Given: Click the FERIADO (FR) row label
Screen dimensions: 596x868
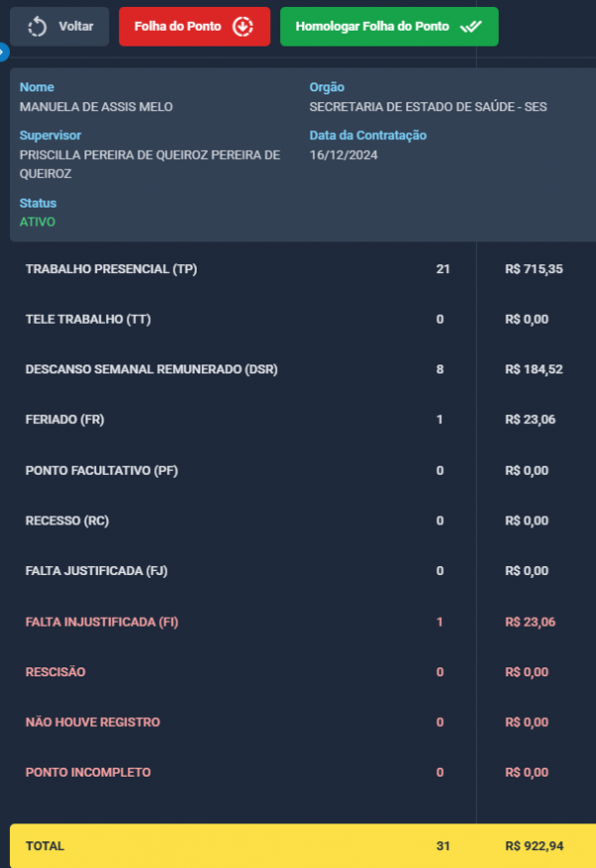Looking at the screenshot, I should (x=65, y=420).
